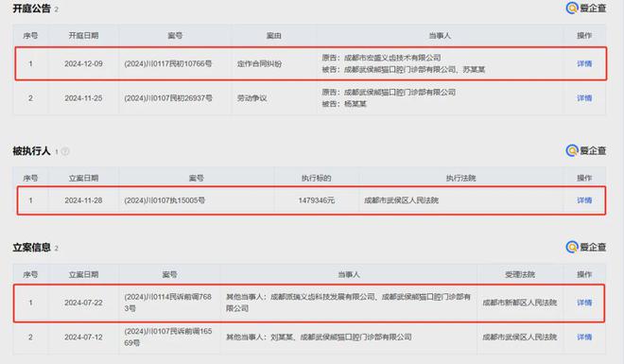The height and width of the screenshot is (364, 624).
Task: Open 详情 for the 2024-07-12 filing record
Action: 584,337
